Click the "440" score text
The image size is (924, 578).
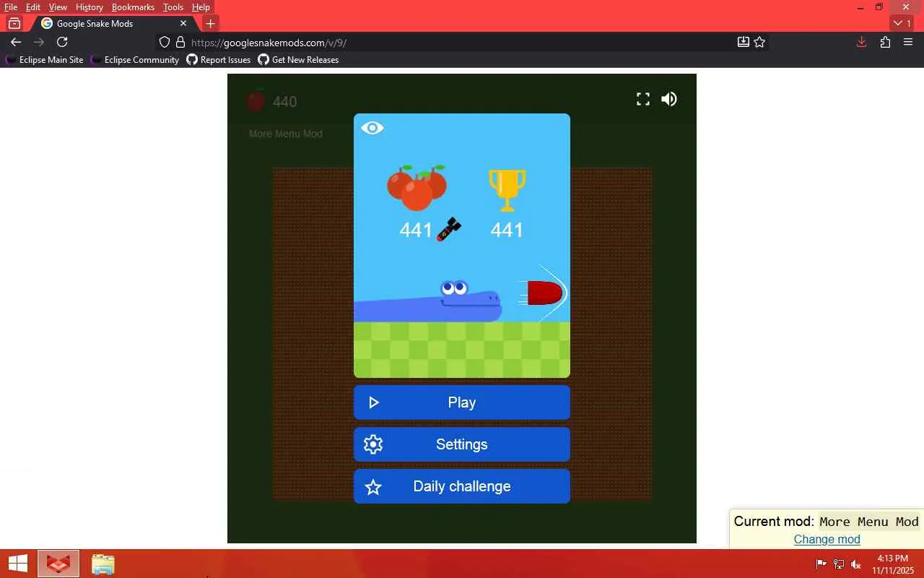click(285, 101)
